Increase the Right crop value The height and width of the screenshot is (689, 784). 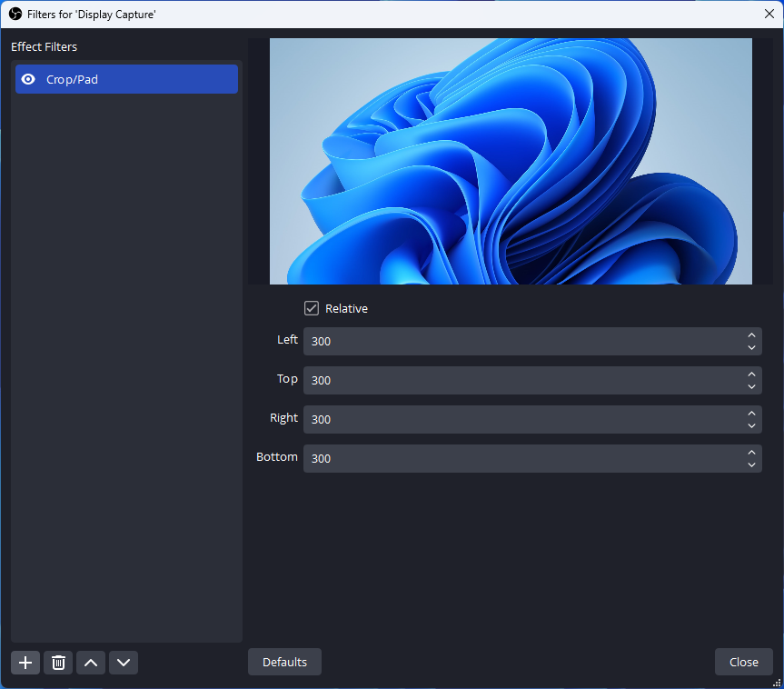(x=751, y=414)
